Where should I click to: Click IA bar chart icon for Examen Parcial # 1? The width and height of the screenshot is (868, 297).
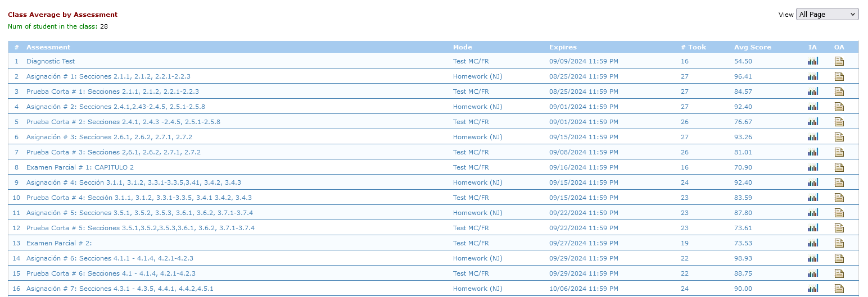[x=813, y=167]
